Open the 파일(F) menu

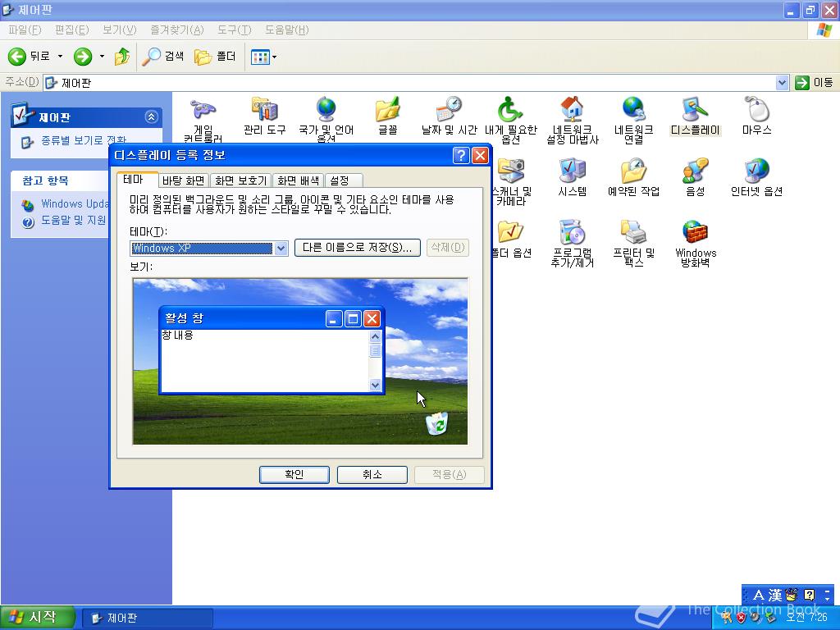click(25, 30)
